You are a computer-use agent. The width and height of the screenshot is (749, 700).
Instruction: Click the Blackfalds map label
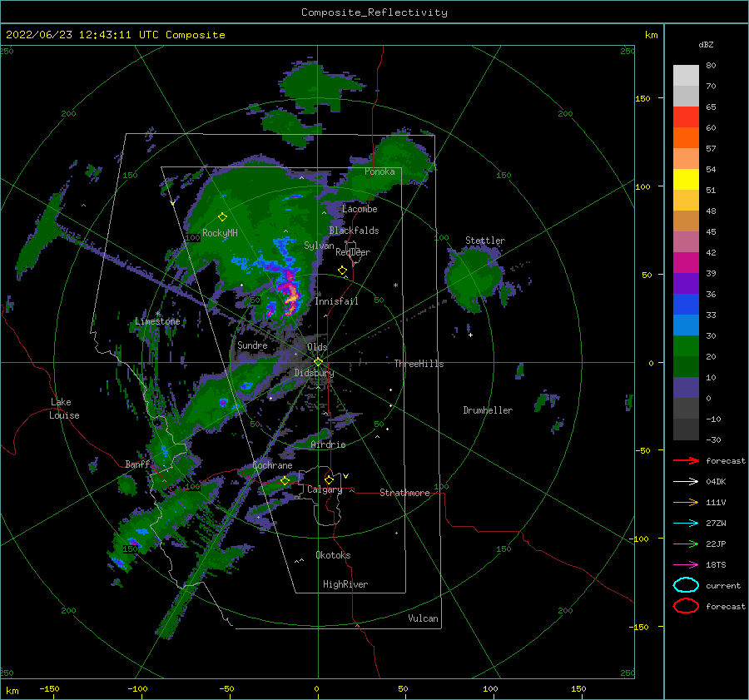tap(354, 231)
